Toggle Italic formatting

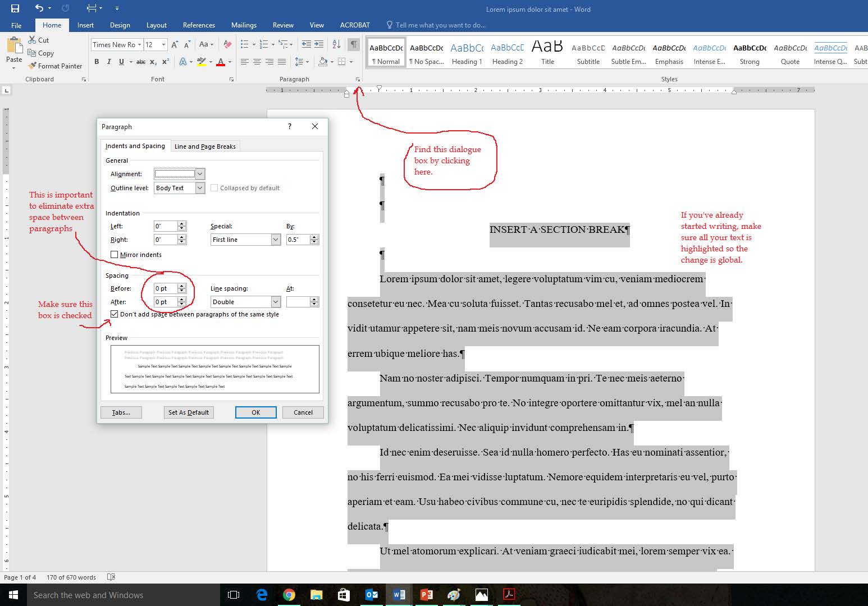tap(109, 62)
